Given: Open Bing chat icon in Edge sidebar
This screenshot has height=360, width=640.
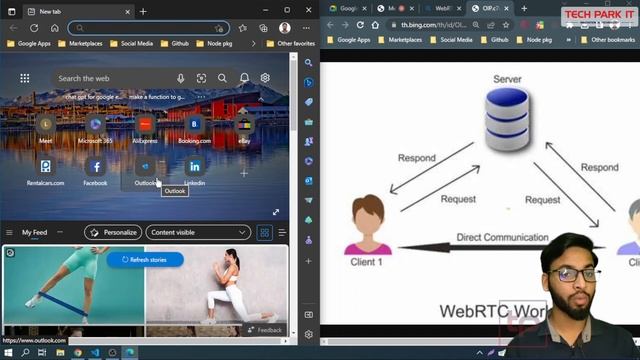Looking at the screenshot, I should click(309, 82).
